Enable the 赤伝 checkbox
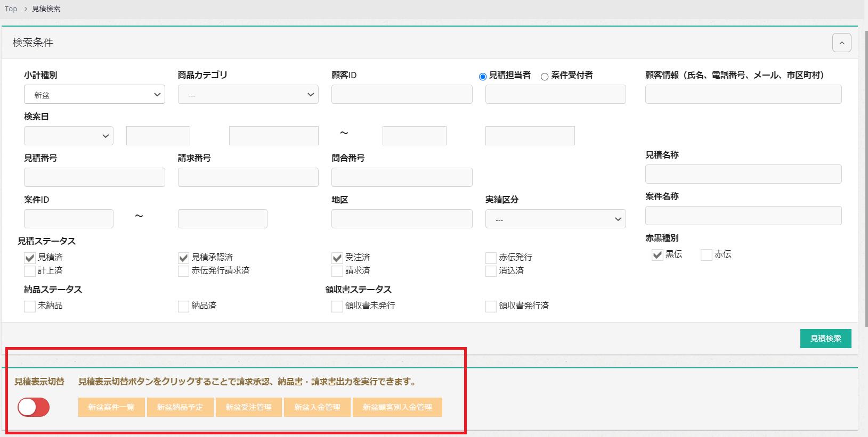Viewport: 868px width, 437px height. click(x=707, y=255)
